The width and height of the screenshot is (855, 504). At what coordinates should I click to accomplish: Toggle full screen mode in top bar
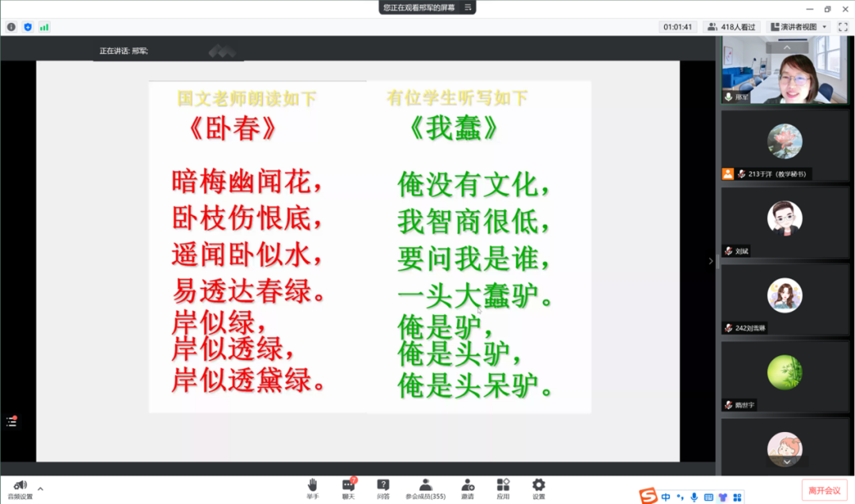(x=843, y=27)
